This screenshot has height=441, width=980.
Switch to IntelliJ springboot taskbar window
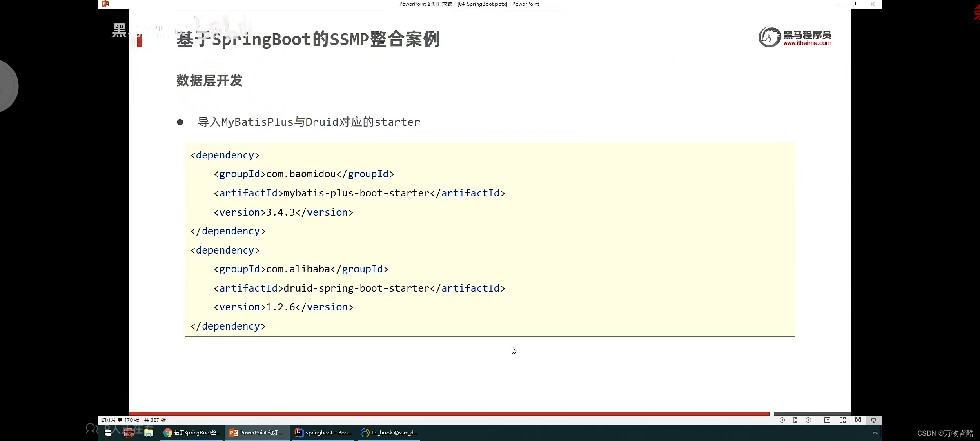[323, 432]
